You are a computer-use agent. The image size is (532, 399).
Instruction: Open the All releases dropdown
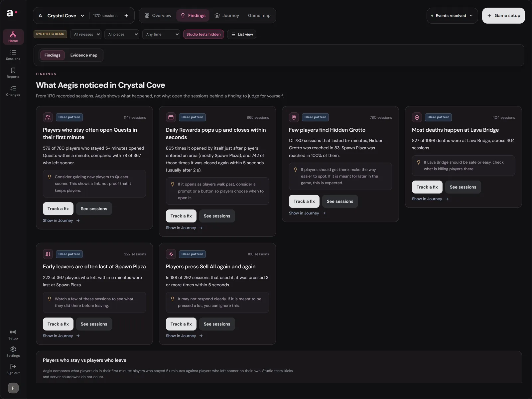pos(86,34)
